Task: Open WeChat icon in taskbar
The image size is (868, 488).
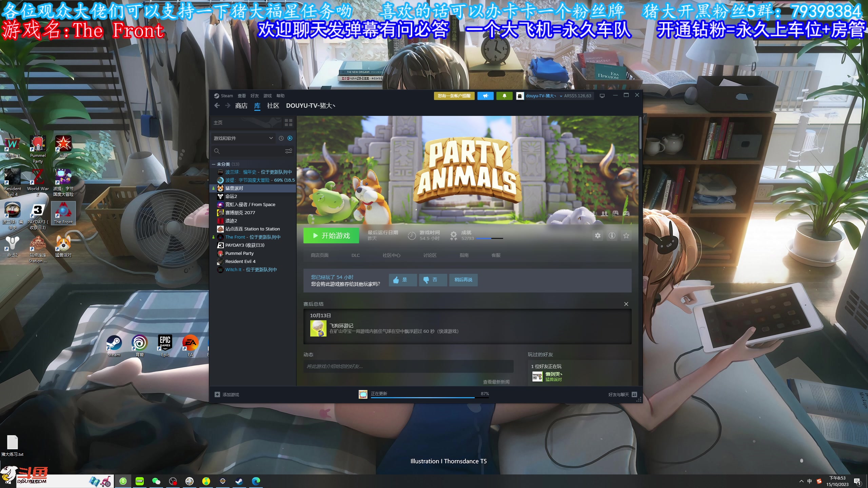Action: (x=156, y=481)
